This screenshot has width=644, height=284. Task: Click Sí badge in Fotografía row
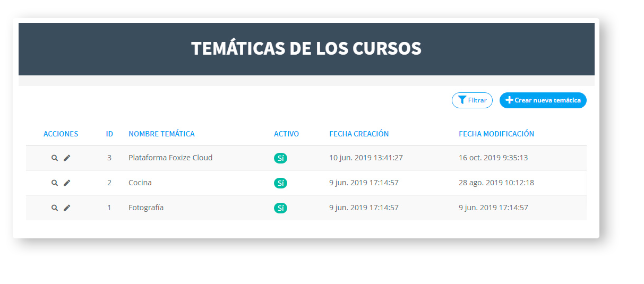280,208
